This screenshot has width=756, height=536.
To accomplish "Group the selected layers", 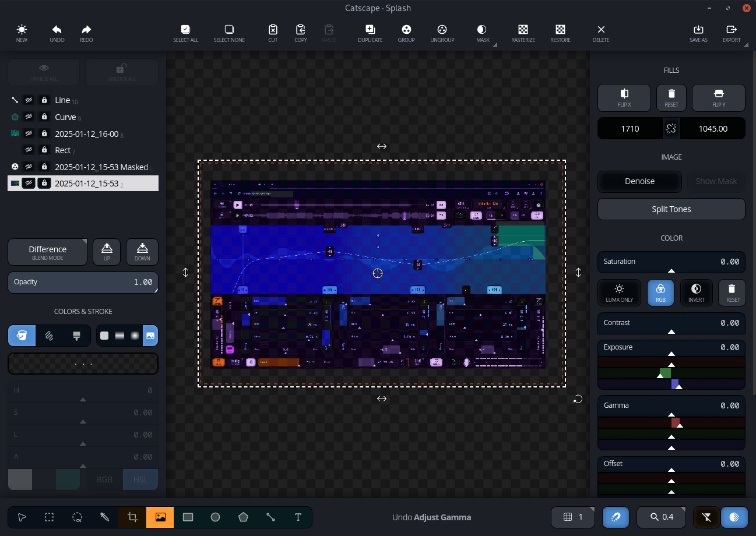I will point(406,33).
